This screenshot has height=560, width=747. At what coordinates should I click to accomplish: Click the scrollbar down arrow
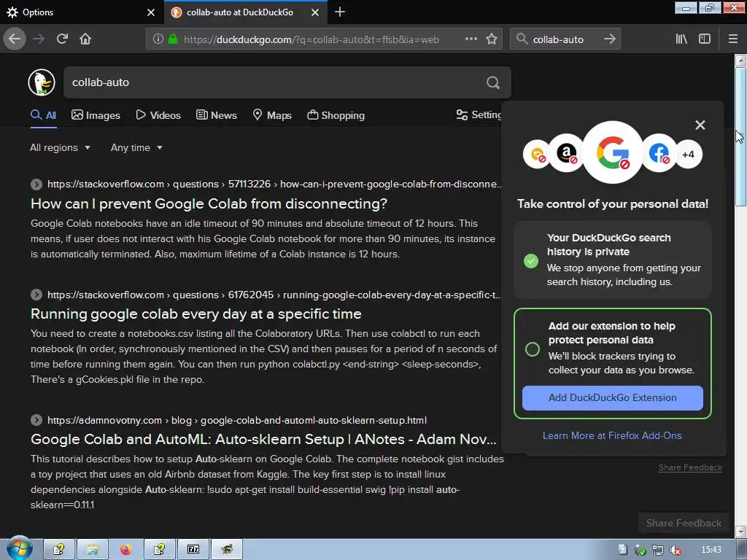pyautogui.click(x=740, y=532)
